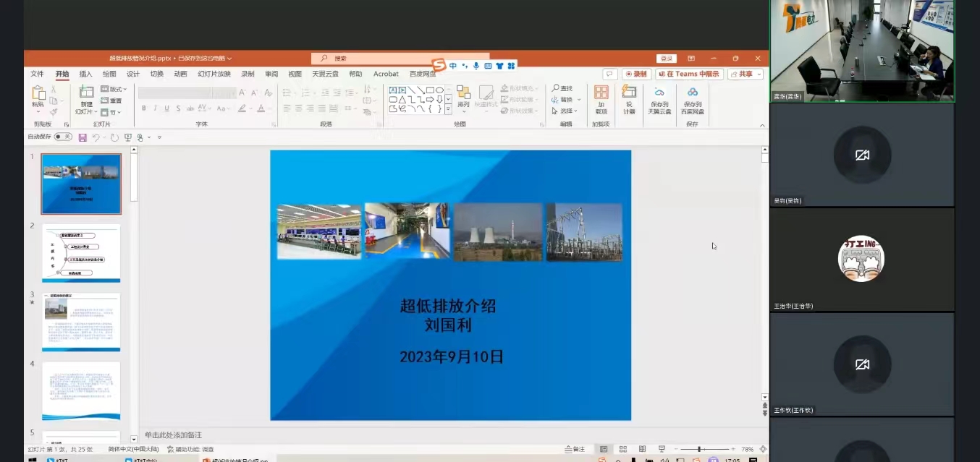Click the font color (A) icon
This screenshot has height=462, width=980.
[261, 108]
